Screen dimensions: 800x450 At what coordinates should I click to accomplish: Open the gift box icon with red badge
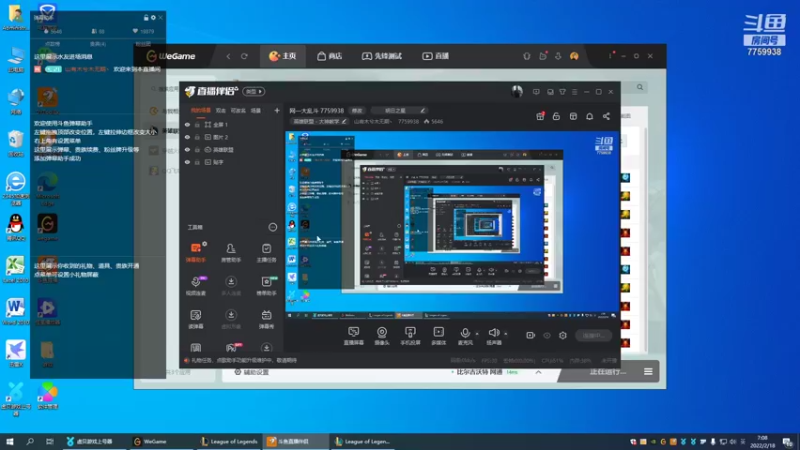[x=540, y=116]
